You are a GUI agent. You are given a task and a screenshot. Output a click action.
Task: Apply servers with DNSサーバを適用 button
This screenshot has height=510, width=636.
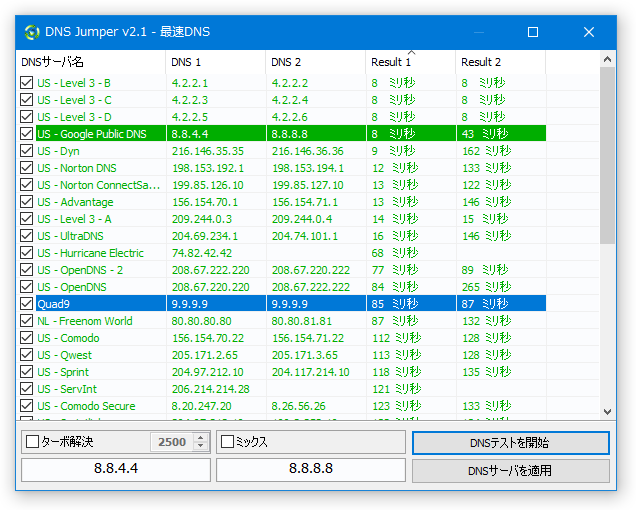511,471
